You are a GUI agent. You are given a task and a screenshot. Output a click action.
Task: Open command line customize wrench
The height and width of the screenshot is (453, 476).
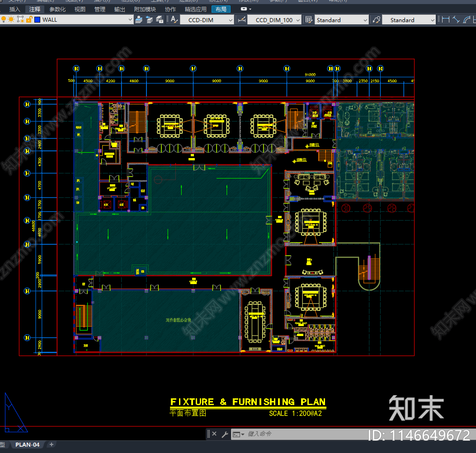click(225, 434)
